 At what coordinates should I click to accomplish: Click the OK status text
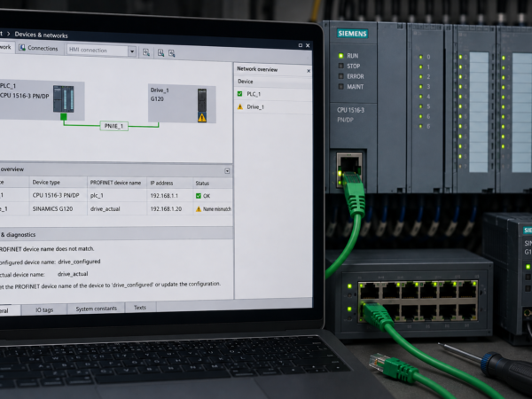[x=207, y=196]
